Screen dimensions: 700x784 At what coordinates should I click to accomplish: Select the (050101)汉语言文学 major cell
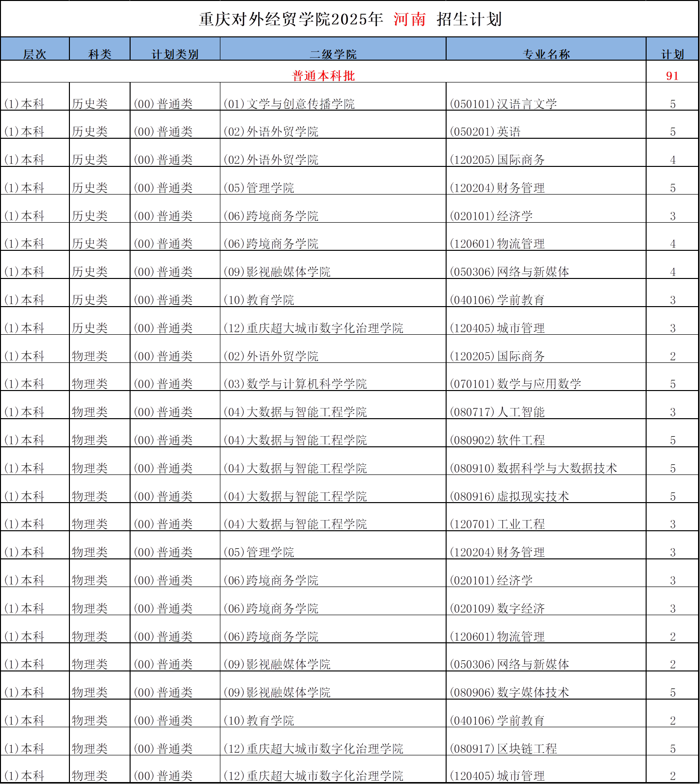click(503, 104)
